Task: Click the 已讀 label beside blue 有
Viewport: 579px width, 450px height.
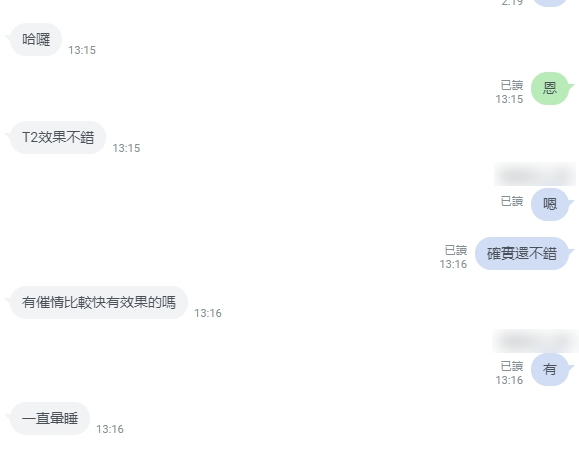Action: coord(512,366)
